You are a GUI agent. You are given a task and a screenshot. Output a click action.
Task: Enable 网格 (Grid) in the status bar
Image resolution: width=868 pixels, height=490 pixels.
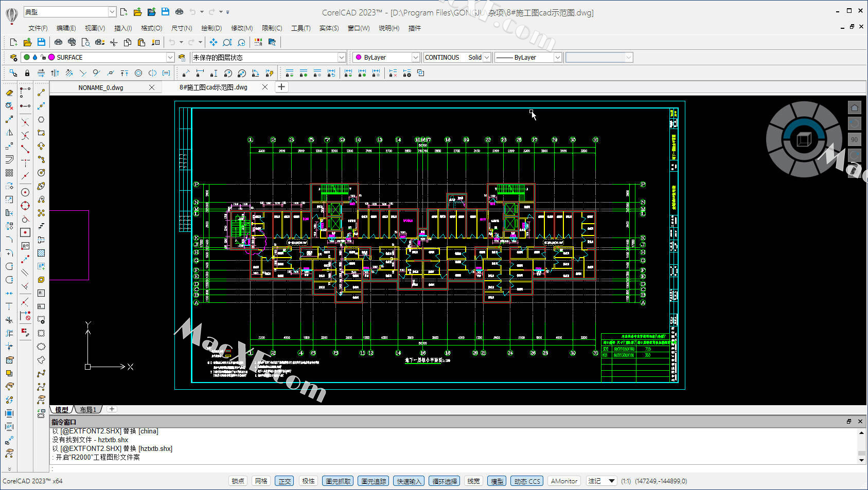pyautogui.click(x=261, y=481)
